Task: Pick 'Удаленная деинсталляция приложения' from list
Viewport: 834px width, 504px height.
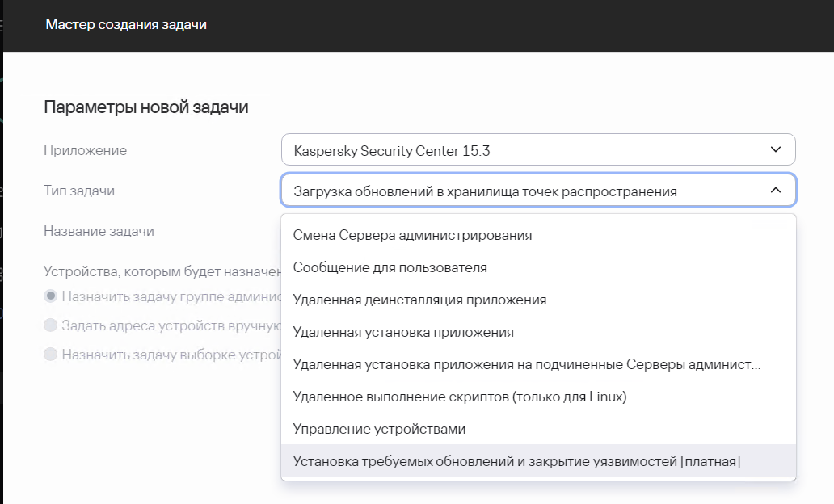Action: pos(419,300)
